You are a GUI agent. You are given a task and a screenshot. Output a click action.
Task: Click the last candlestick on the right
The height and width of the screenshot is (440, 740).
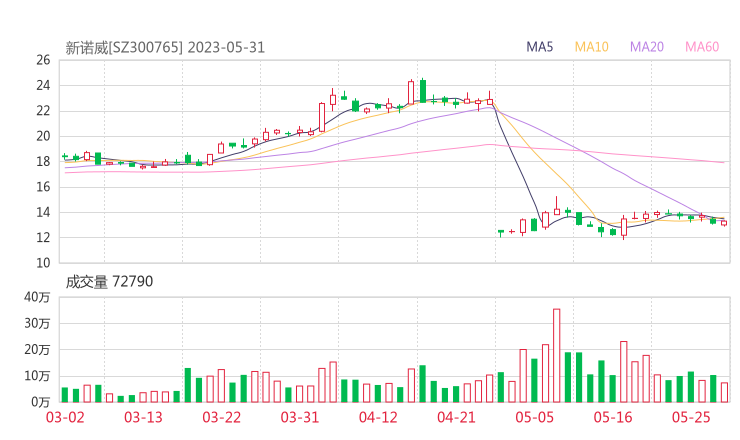[724, 223]
